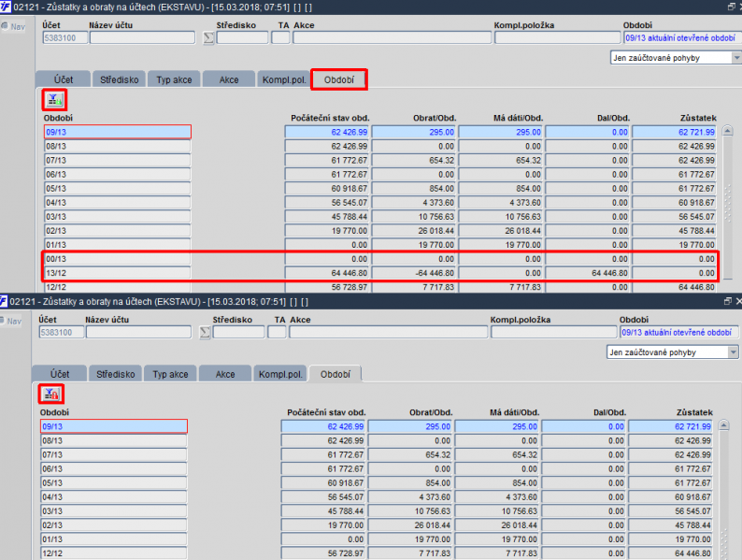Screen dimensions: 742x560
Task: Open the Typ akce tab in the lower window
Action: pyautogui.click(x=170, y=374)
